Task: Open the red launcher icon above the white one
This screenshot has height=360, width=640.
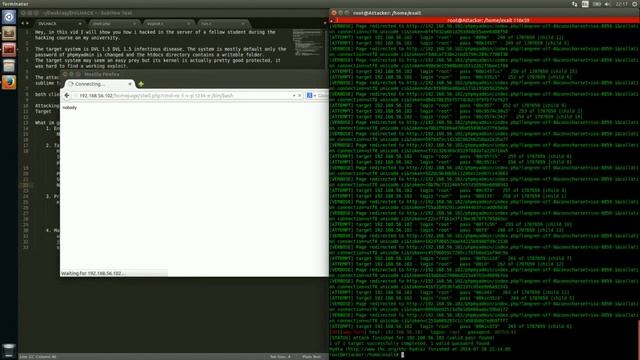Action: point(9,49)
